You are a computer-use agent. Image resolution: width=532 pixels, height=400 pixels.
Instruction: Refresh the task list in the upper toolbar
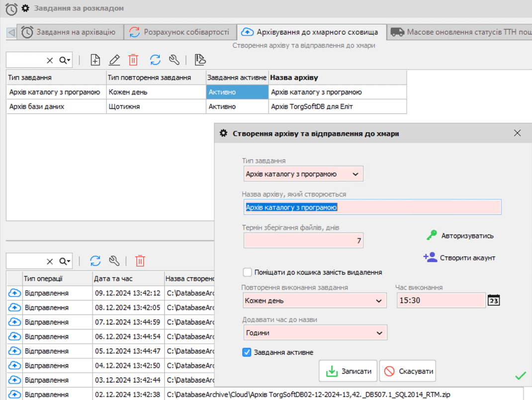(155, 60)
